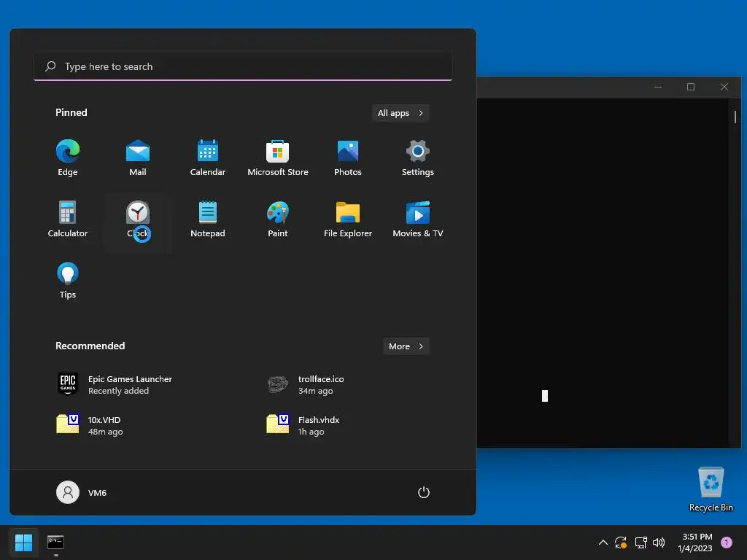The height and width of the screenshot is (560, 747).
Task: Open the network status tray icon
Action: click(640, 542)
